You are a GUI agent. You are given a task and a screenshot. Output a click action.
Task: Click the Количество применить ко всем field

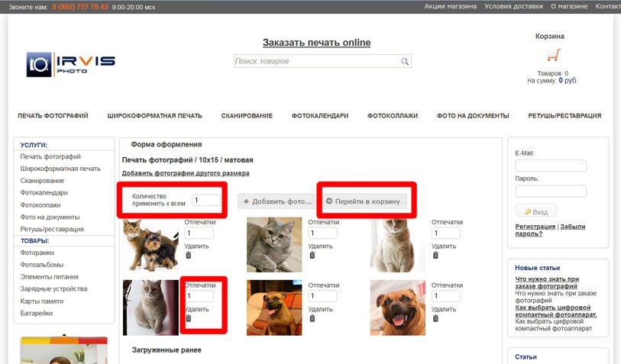[206, 200]
